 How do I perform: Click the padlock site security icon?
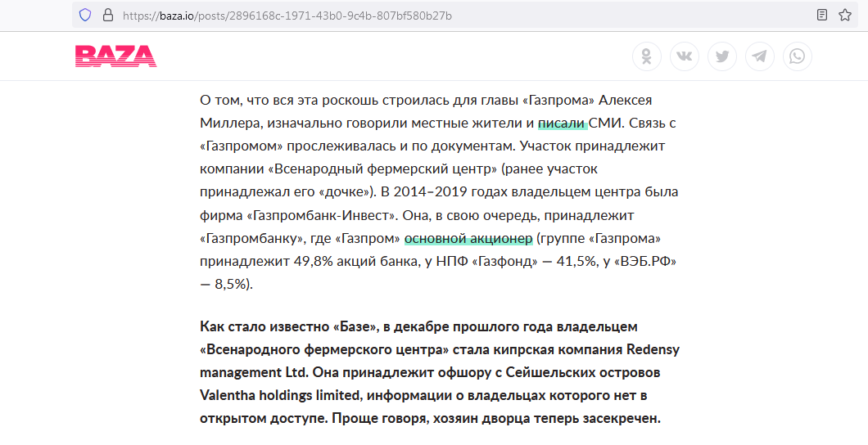(108, 16)
